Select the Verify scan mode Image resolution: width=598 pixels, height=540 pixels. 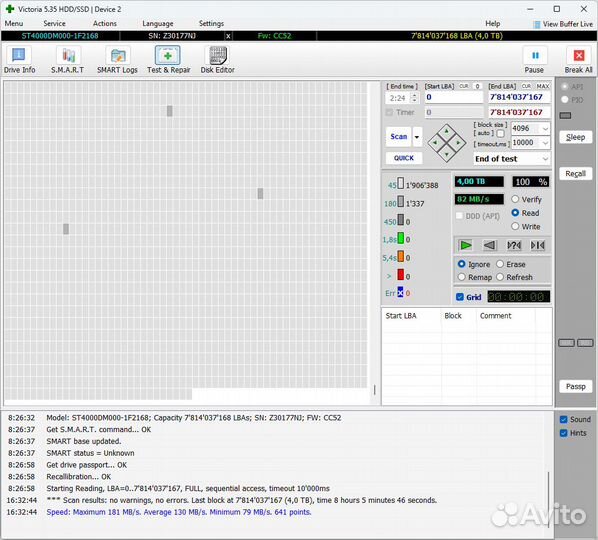(526, 199)
